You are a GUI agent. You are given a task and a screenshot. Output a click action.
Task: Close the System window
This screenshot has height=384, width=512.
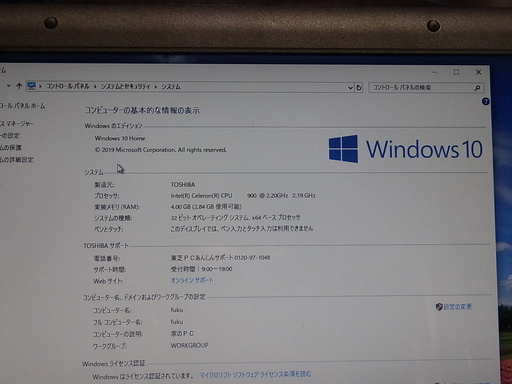[478, 72]
